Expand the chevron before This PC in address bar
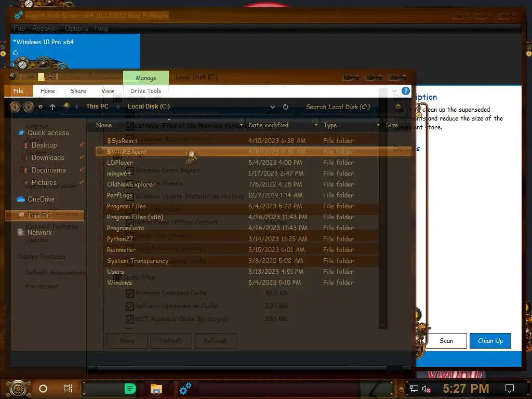The height and width of the screenshot is (399, 532). (77, 107)
